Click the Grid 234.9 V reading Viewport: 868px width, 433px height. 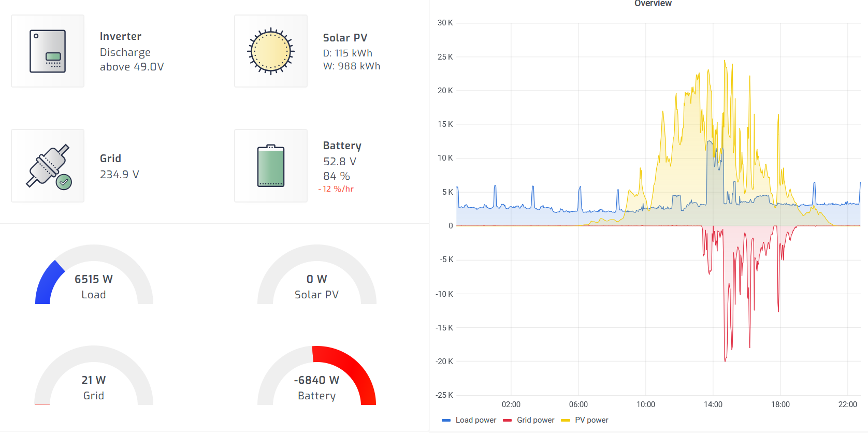coord(119,175)
